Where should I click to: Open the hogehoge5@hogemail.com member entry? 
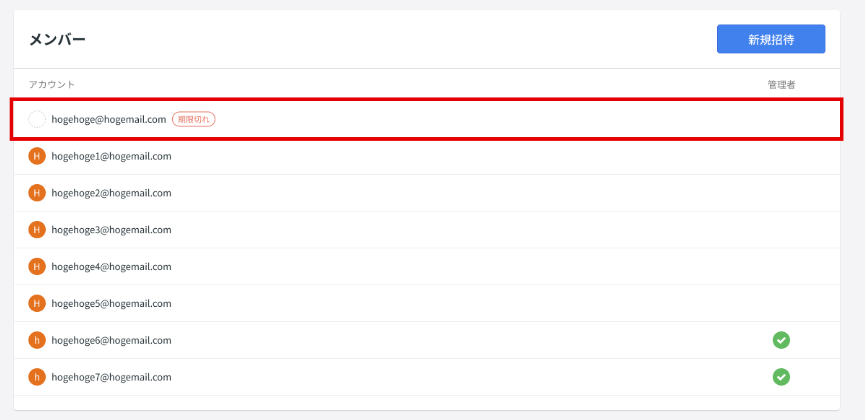coord(427,304)
